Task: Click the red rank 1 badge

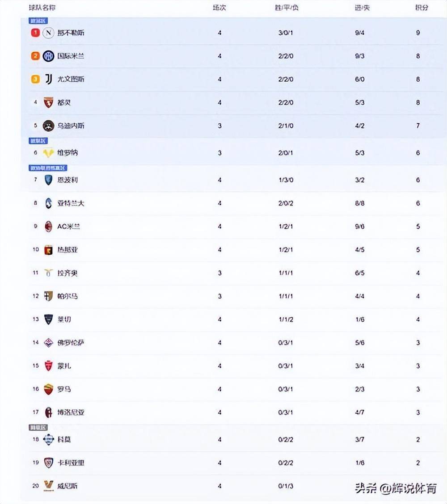Action: coord(35,33)
